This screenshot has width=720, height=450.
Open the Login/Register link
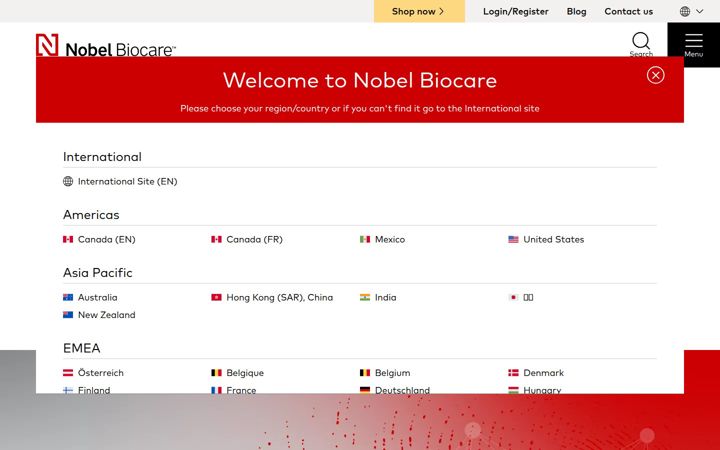(516, 11)
